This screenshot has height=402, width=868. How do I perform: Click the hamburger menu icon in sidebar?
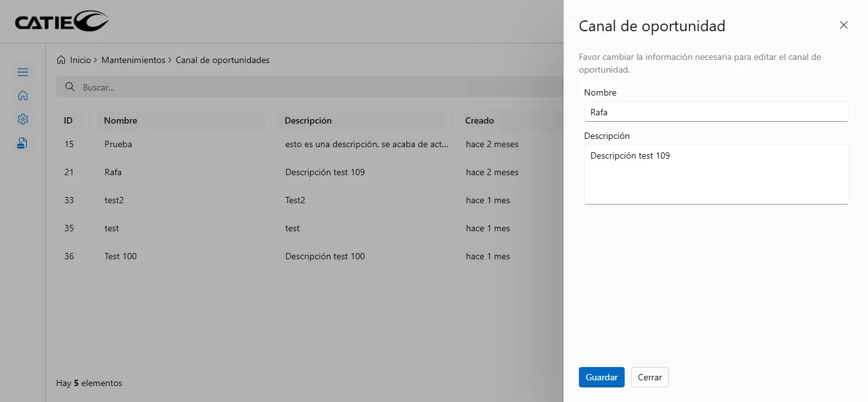click(23, 72)
